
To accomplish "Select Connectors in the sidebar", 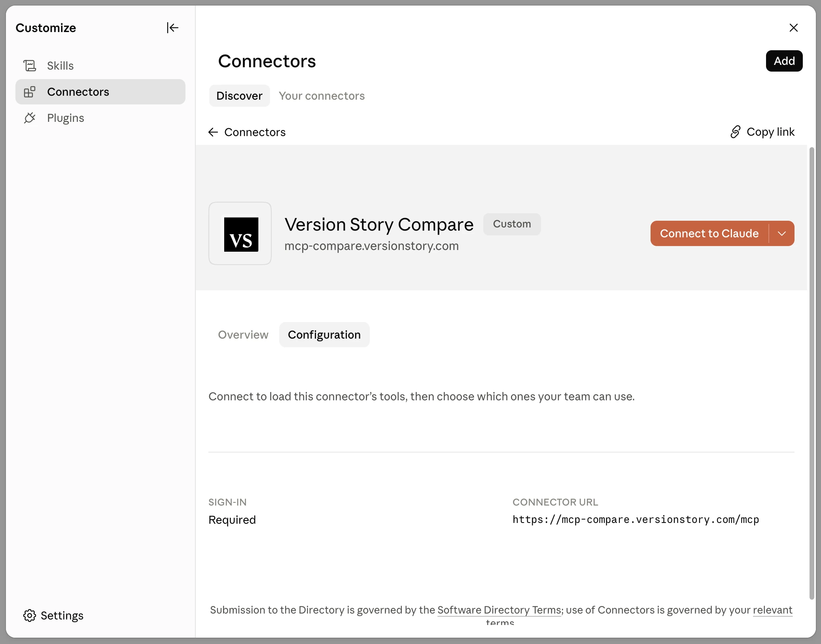I will tap(100, 92).
